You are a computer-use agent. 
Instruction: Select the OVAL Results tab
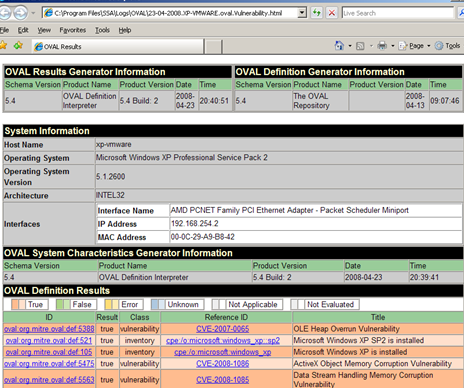[117, 46]
